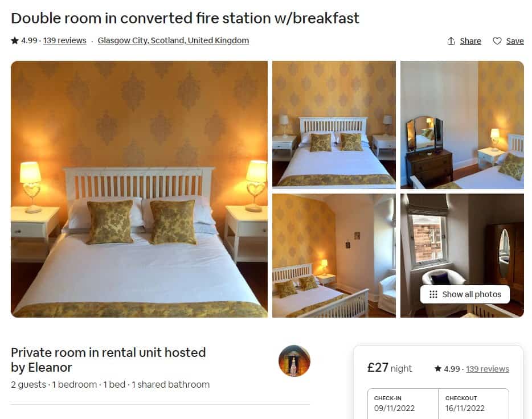Open the Glasgow City, Scotland location link
Screen dimensions: 532x419
173,40
